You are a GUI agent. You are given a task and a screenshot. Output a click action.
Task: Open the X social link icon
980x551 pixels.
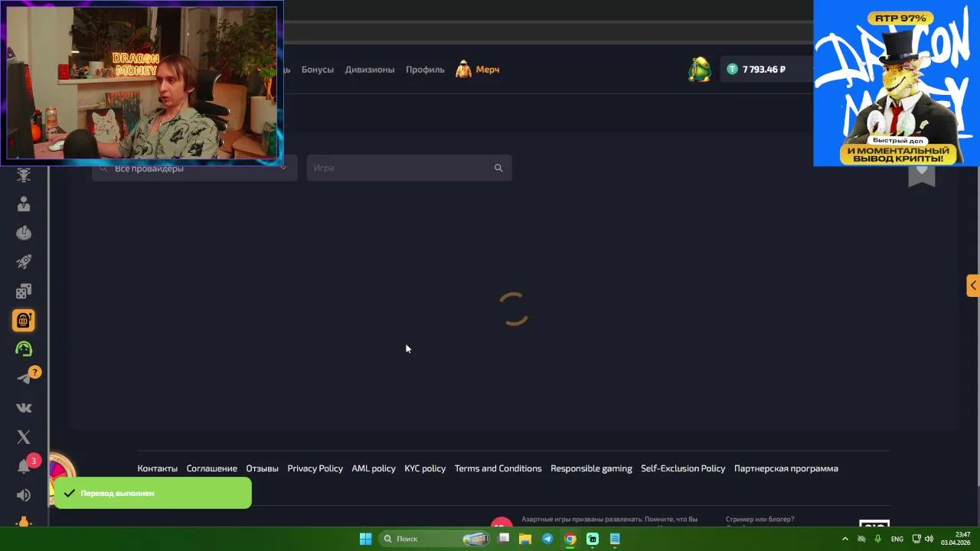(24, 437)
